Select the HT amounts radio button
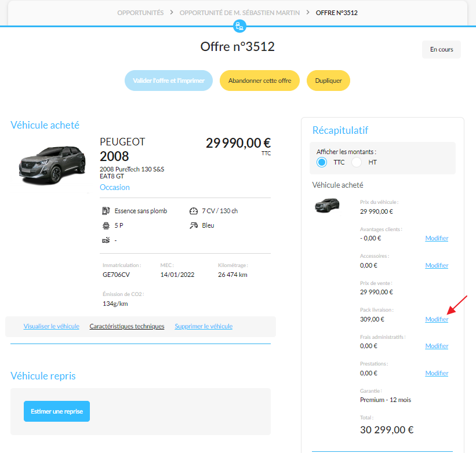The height and width of the screenshot is (453, 476). (x=357, y=162)
